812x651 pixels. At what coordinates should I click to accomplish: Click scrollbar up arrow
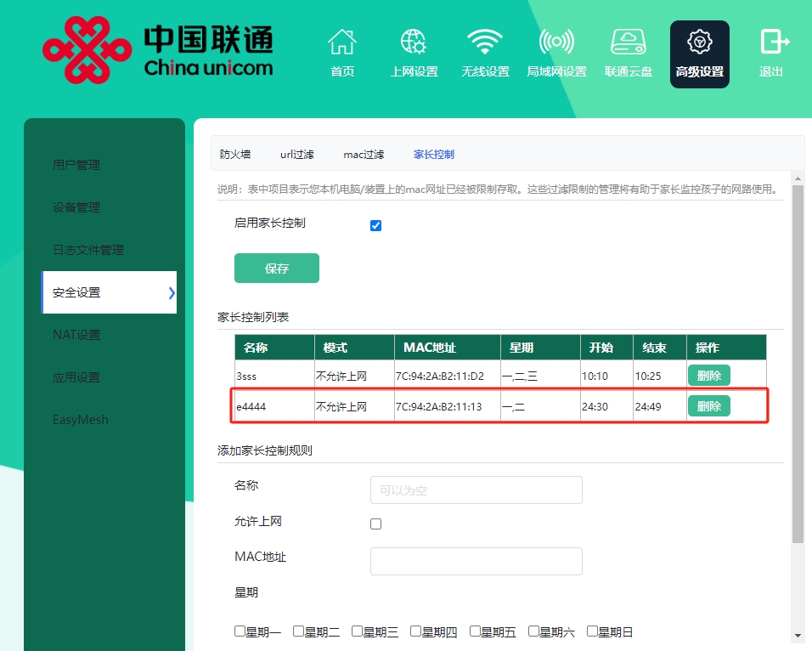[x=798, y=178]
